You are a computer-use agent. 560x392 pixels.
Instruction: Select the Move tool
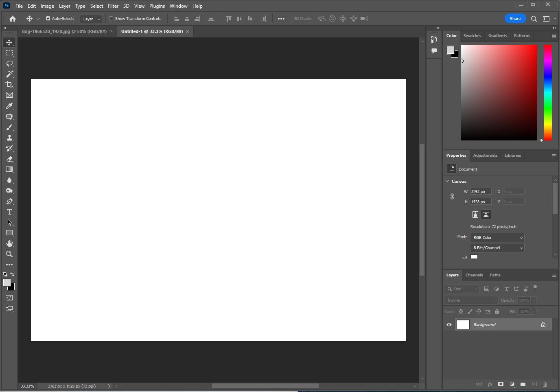click(x=9, y=42)
